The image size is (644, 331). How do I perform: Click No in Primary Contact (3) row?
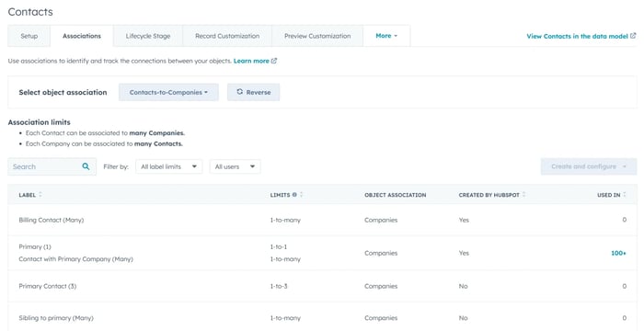pyautogui.click(x=464, y=286)
